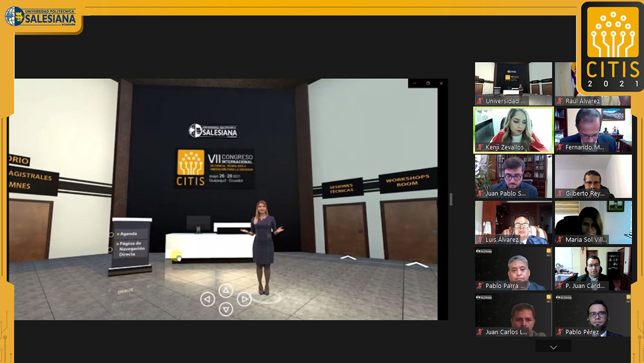The height and width of the screenshot is (363, 644).
Task: Select Kenji Zevallos's video thumbnail
Action: pyautogui.click(x=513, y=130)
